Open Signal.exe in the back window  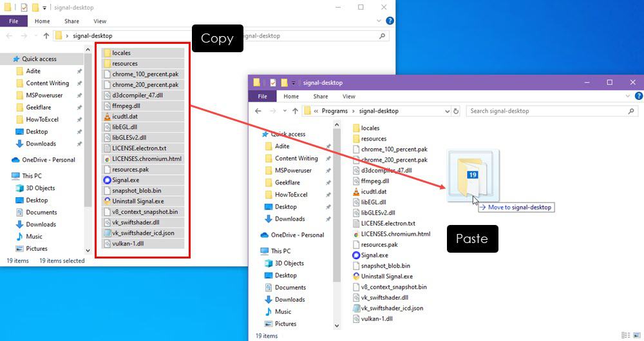point(126,180)
